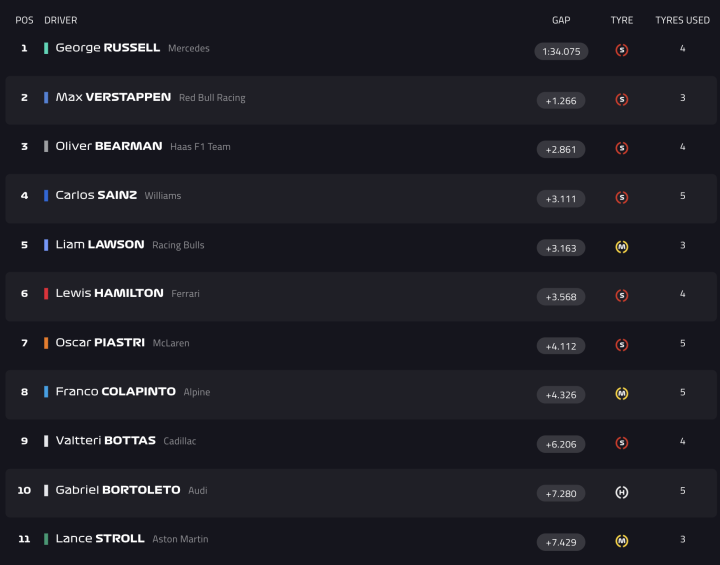This screenshot has width=720, height=565.
Task: Click the Mercedes team color bar beside Russell
Action: click(x=46, y=48)
